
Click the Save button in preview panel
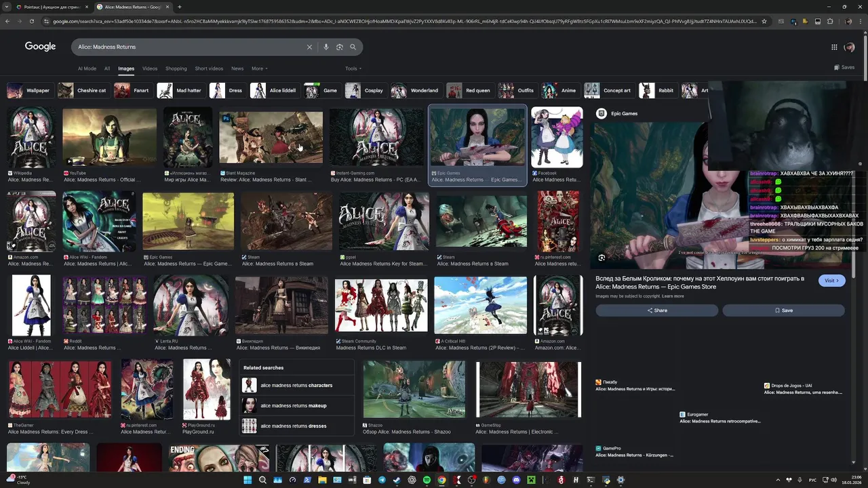[x=783, y=310]
